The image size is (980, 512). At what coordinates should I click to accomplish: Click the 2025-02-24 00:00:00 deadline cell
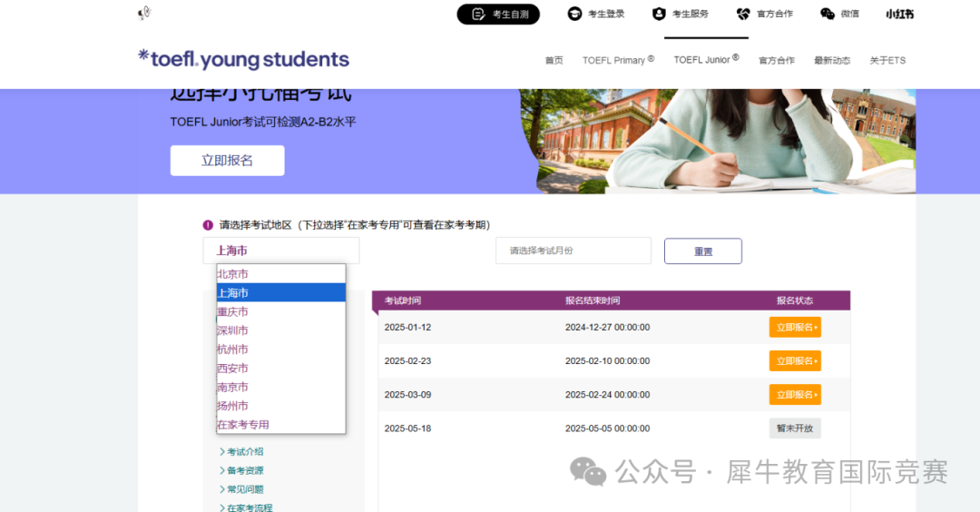(607, 395)
